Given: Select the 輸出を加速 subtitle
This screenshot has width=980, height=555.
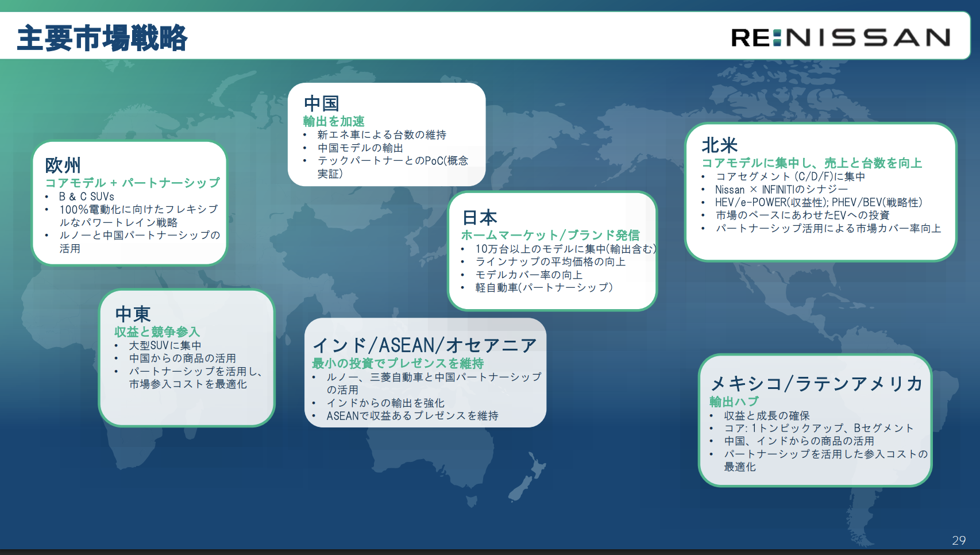Looking at the screenshot, I should pos(334,121).
